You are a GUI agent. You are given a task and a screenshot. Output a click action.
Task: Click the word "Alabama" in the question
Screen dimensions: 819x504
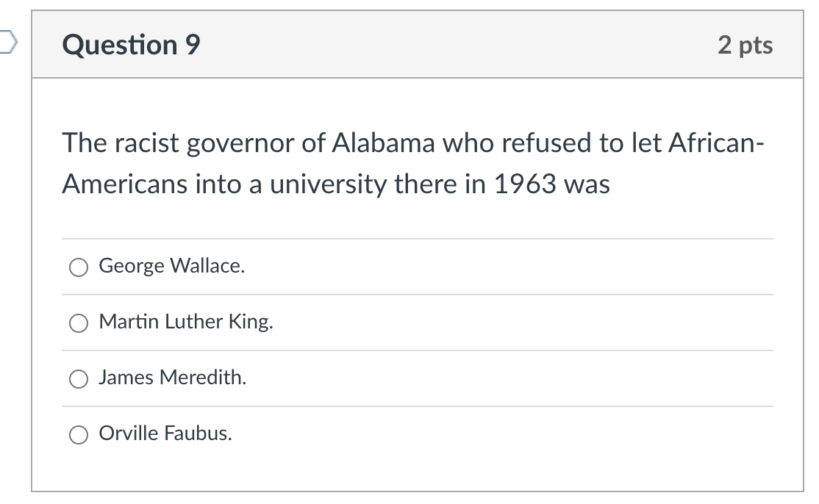(x=383, y=143)
